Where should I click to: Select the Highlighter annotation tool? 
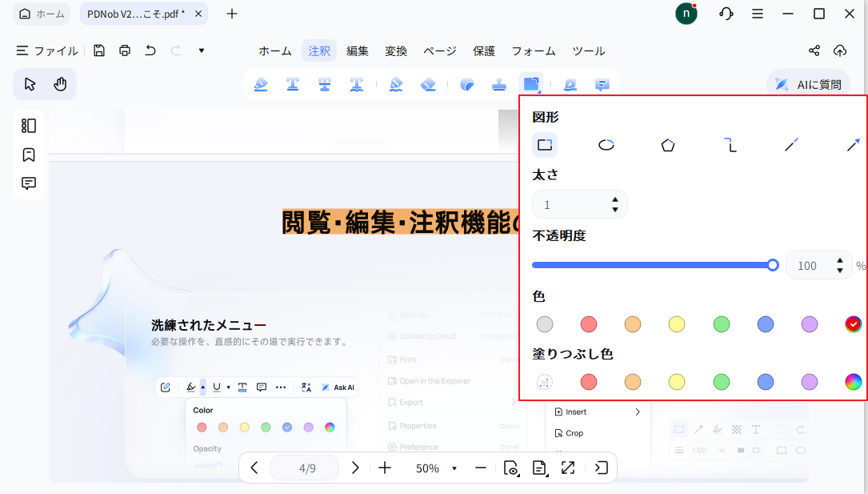(261, 84)
